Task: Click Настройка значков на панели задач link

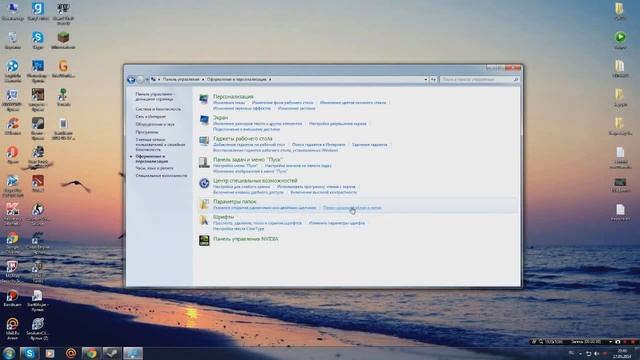Action: point(298,166)
